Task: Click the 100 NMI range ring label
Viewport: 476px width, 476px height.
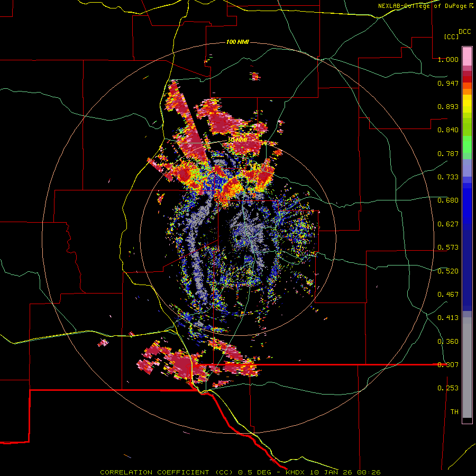Action: pos(237,42)
